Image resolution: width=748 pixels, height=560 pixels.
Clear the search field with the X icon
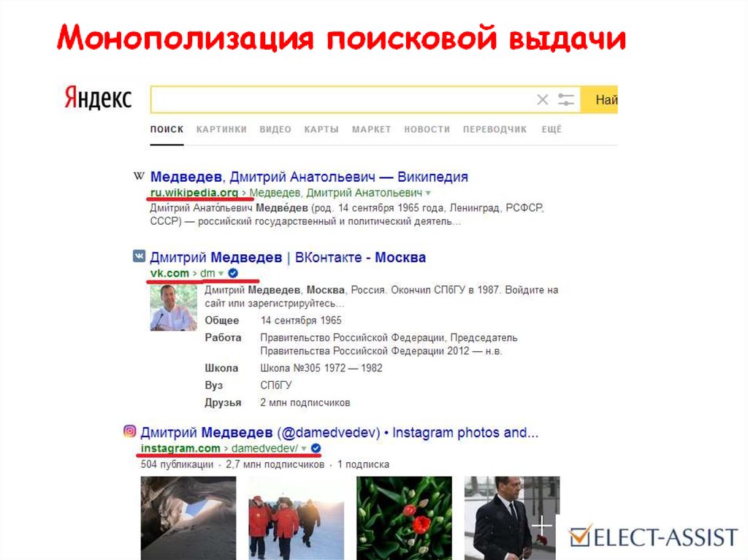pyautogui.click(x=543, y=100)
